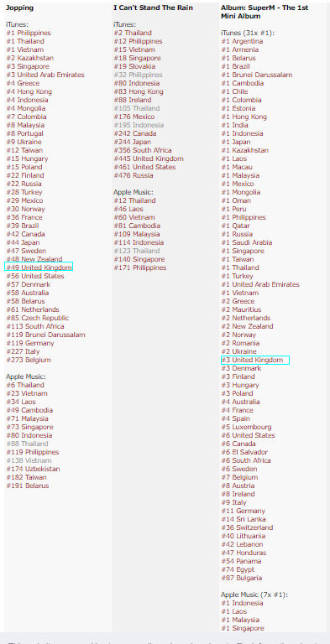Click '#3 United Kingdom' in album iTunes list
This screenshot has height=644, width=330.
[x=252, y=360]
